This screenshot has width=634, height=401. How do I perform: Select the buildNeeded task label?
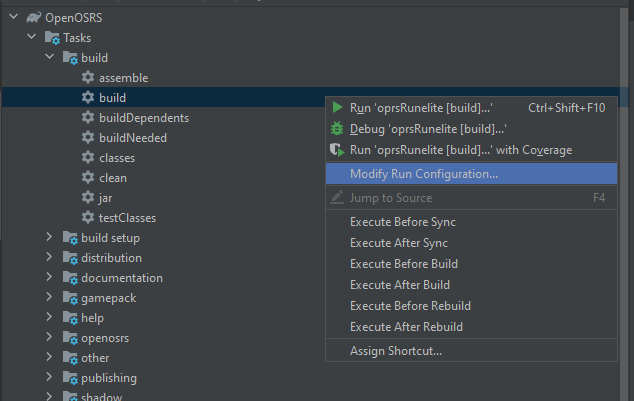click(x=133, y=138)
